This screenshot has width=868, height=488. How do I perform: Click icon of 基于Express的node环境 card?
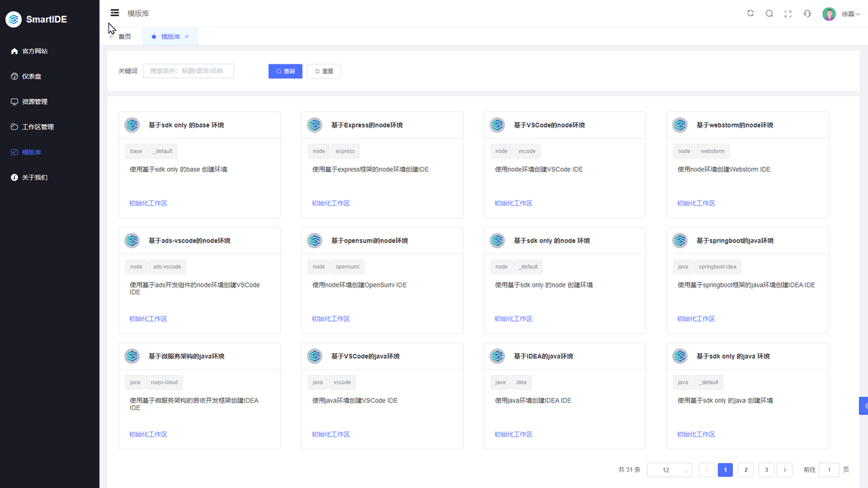coord(315,125)
